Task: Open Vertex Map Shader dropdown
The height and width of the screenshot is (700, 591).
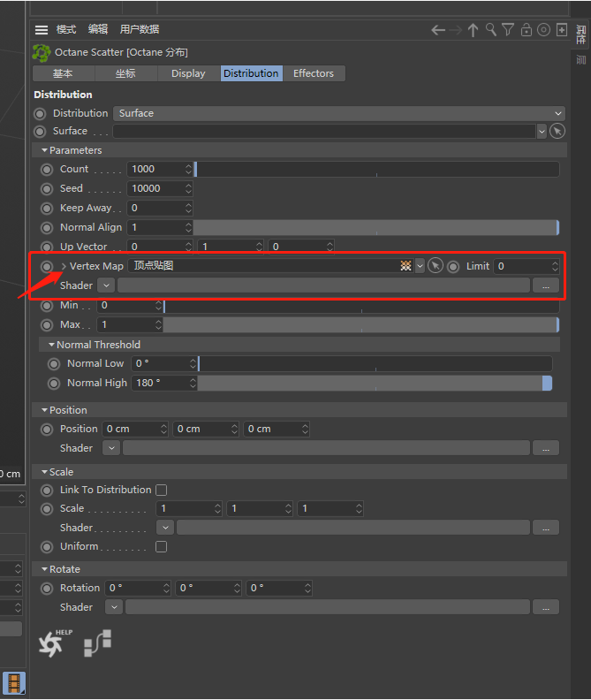Action: 106,285
